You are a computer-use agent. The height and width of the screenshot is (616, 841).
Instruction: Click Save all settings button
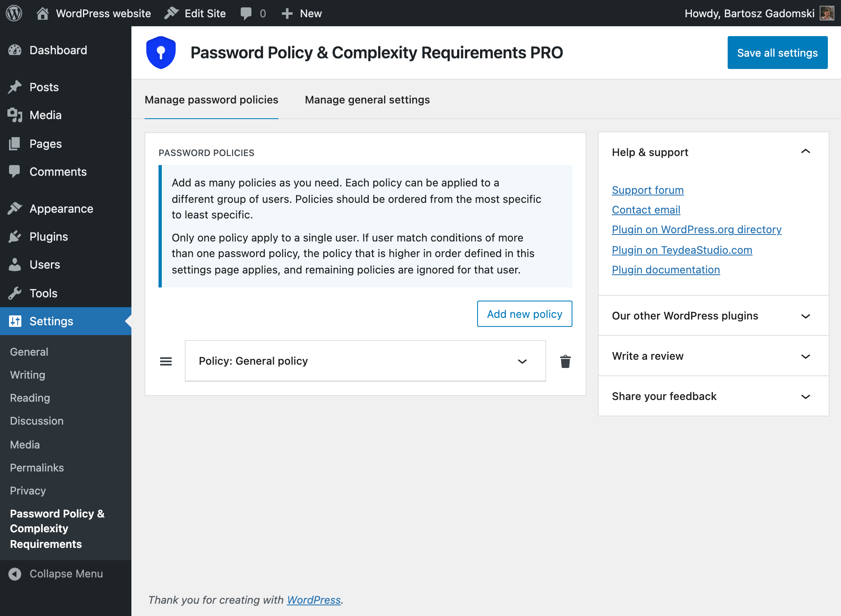tap(777, 53)
